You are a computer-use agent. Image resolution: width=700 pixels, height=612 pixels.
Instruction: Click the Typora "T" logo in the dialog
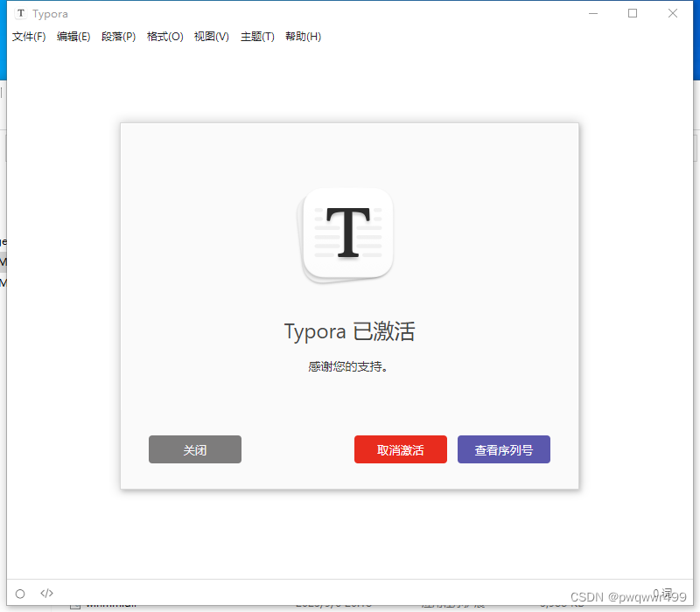tap(347, 233)
